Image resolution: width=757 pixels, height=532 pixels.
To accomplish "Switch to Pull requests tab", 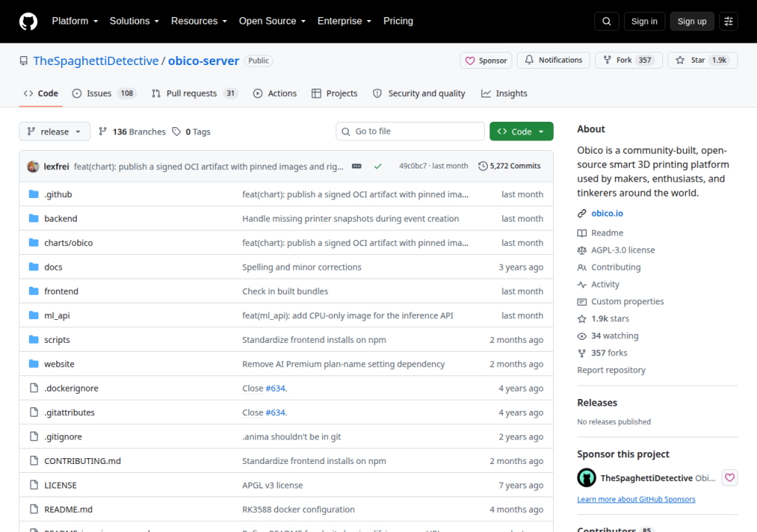I will pos(195,93).
